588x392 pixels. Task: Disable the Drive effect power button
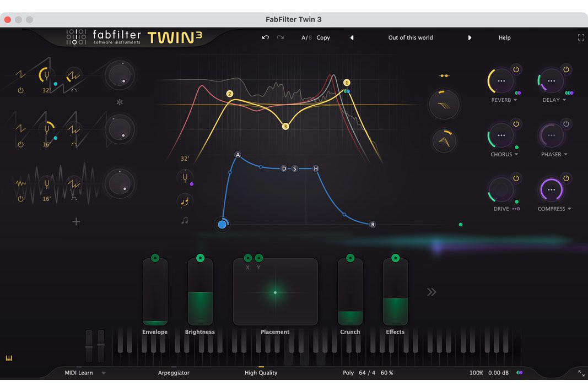click(516, 178)
